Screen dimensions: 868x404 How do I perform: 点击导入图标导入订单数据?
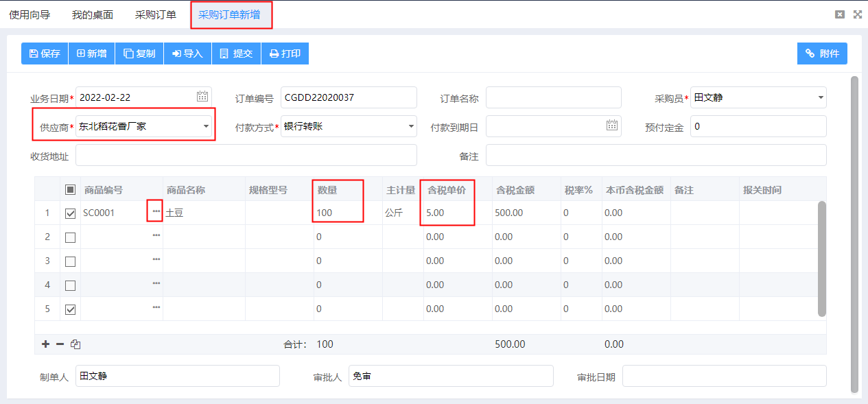pyautogui.click(x=187, y=53)
